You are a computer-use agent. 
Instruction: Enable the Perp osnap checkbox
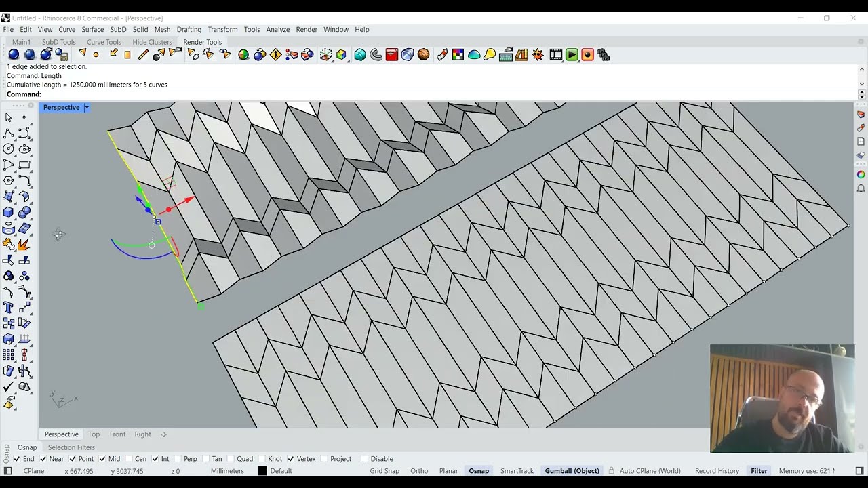(x=178, y=459)
